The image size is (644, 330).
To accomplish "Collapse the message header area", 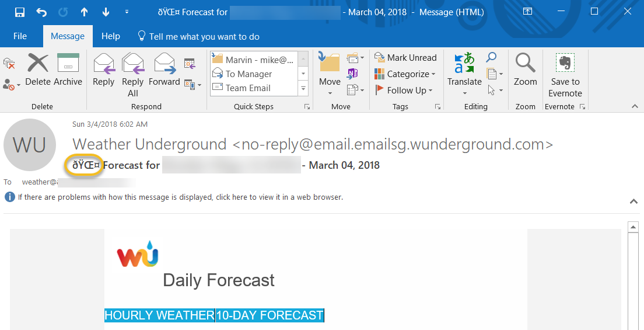I will tap(634, 202).
